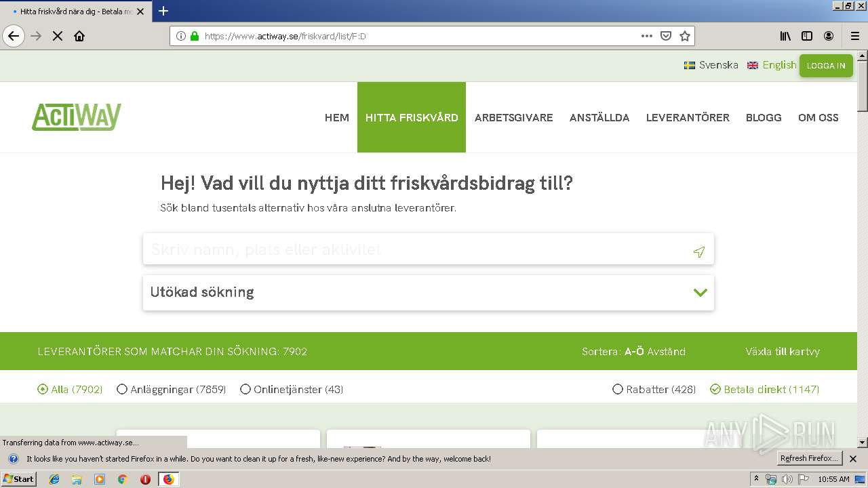Image resolution: width=868 pixels, height=488 pixels.
Task: Click the Windows Start button
Action: [19, 479]
